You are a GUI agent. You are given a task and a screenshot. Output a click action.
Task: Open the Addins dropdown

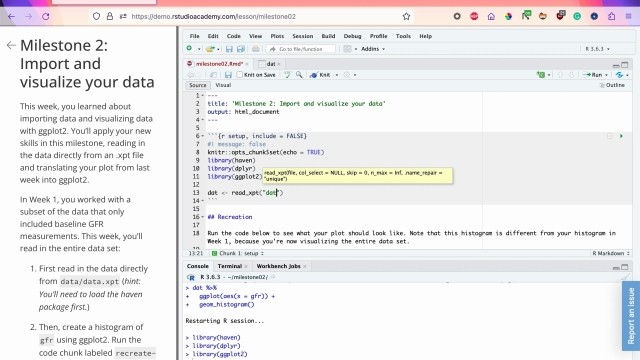tap(373, 49)
